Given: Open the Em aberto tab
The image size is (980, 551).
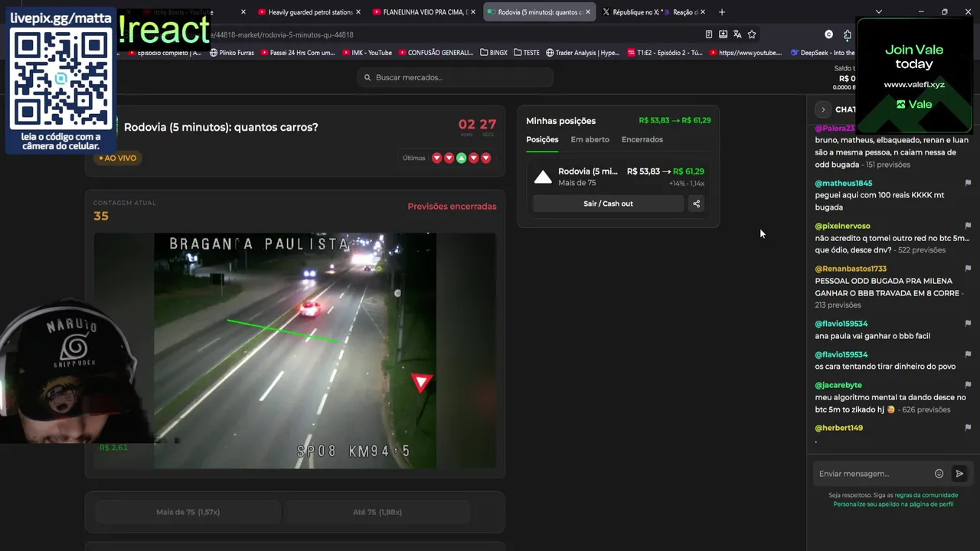Looking at the screenshot, I should point(590,139).
